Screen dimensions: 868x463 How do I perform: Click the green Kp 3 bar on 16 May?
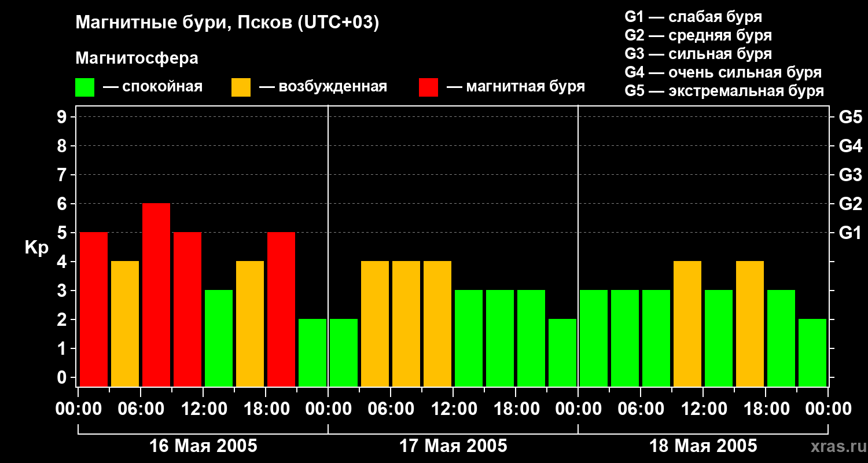click(219, 337)
